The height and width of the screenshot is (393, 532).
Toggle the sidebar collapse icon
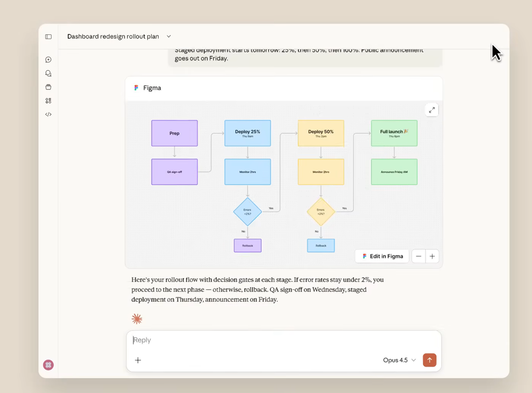pyautogui.click(x=48, y=37)
